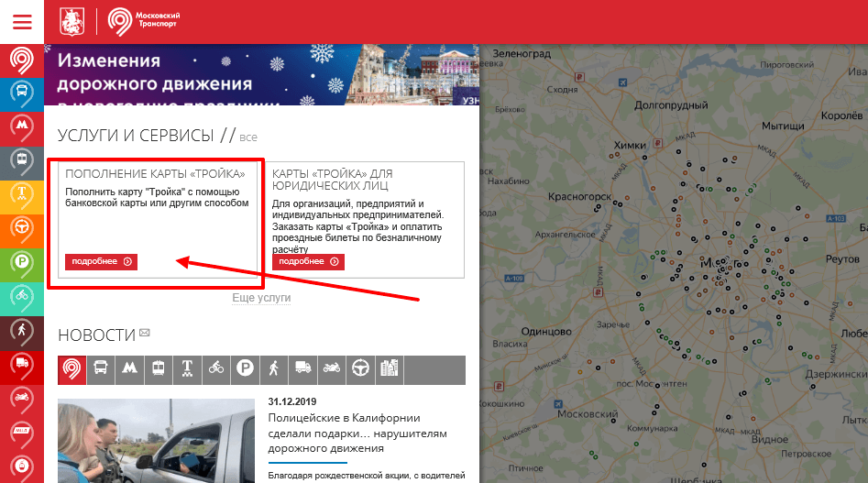Screen dimensions: 868x483
Task: Open the train section in left sidebar
Action: point(22,162)
